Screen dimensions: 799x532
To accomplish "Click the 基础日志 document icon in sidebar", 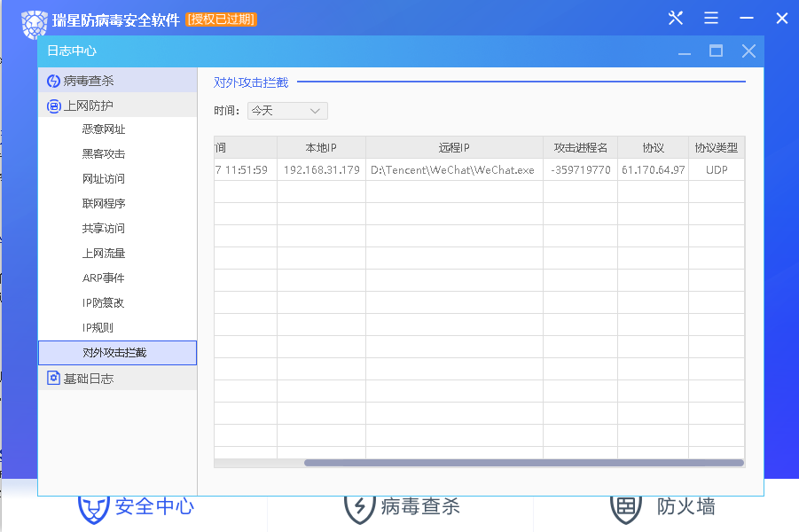I will (53, 378).
